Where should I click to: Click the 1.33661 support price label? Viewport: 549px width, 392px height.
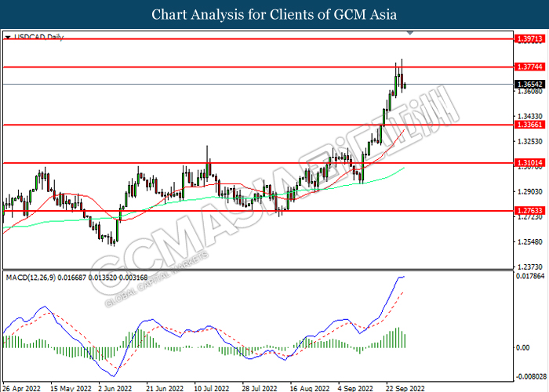(x=529, y=125)
